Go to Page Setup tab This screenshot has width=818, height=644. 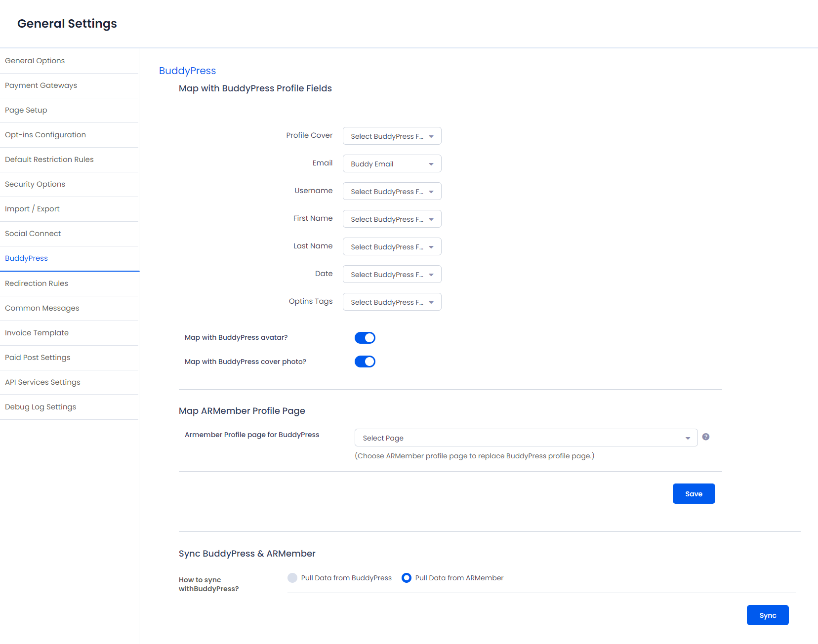pyautogui.click(x=69, y=110)
